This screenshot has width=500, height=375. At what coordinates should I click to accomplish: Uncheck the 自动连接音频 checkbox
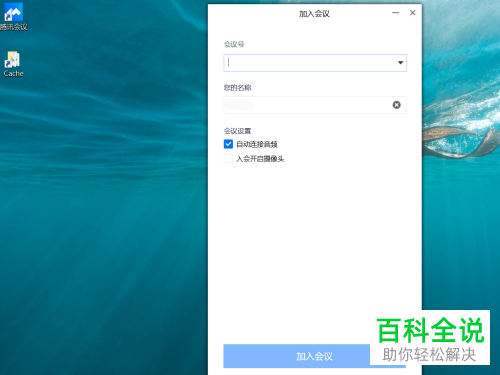(x=228, y=144)
